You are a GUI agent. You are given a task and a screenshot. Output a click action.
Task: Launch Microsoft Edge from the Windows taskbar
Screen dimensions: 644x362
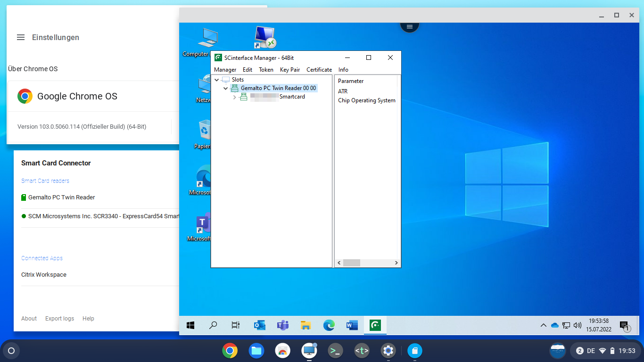tap(329, 325)
